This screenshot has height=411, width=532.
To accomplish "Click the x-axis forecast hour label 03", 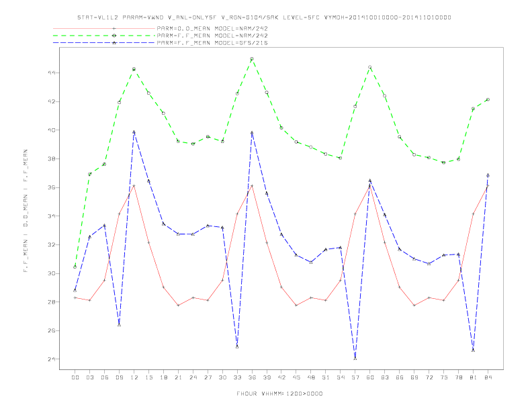I will click(x=89, y=377).
